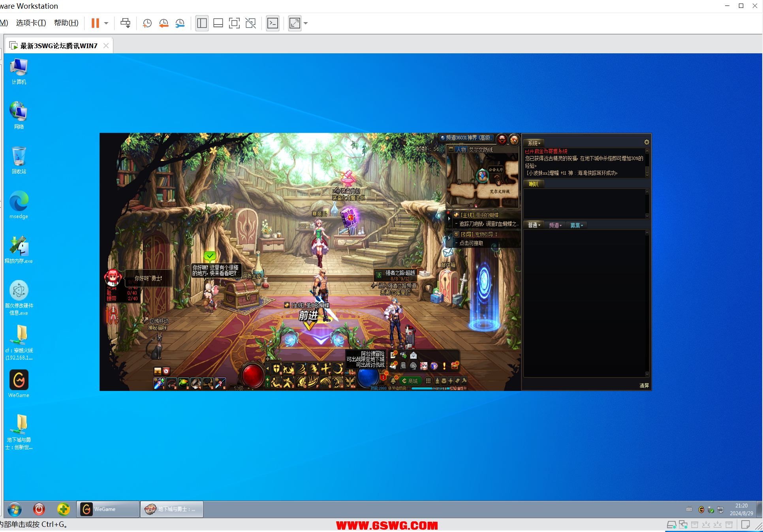Open the 选项卡(T) menu
Screen dimensions: 763x532
[x=31, y=23]
